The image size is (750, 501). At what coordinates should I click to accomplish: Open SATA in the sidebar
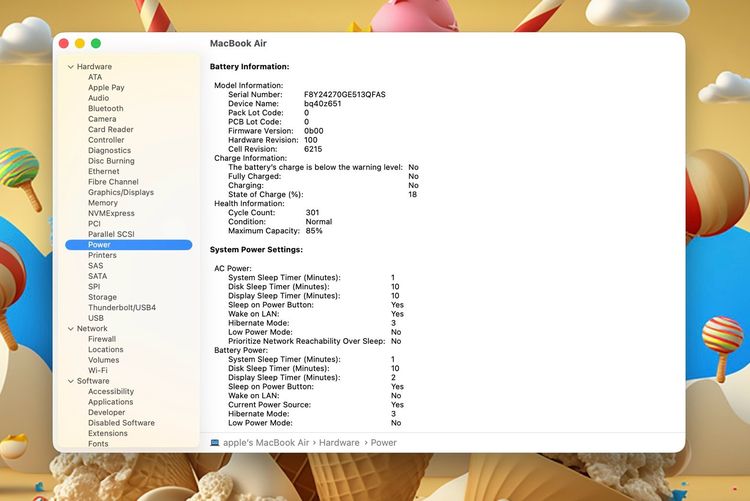point(98,276)
